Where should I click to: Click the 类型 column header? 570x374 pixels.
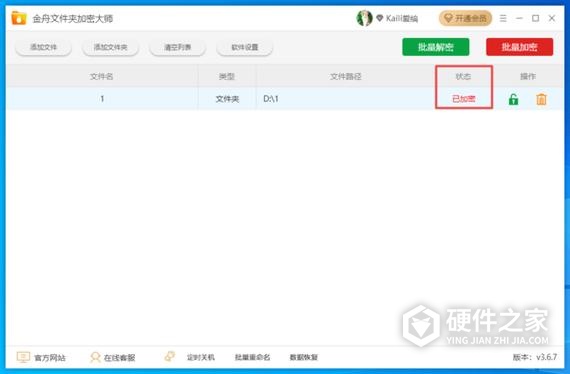tap(227, 76)
